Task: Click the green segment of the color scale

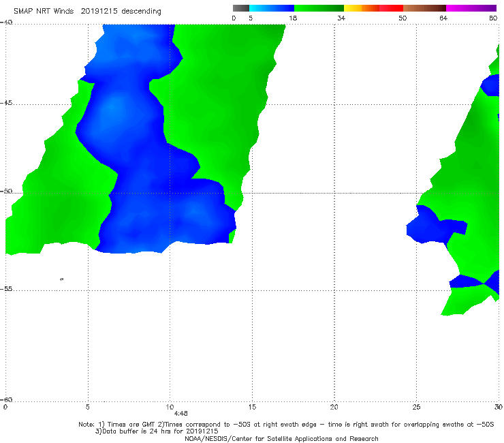Action: tap(319, 8)
